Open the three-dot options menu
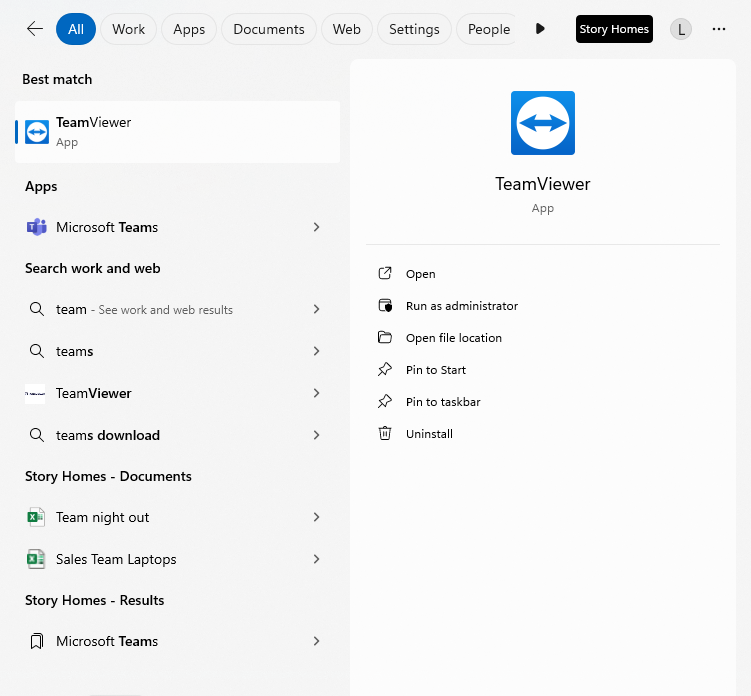Image resolution: width=751 pixels, height=696 pixels. click(x=718, y=29)
